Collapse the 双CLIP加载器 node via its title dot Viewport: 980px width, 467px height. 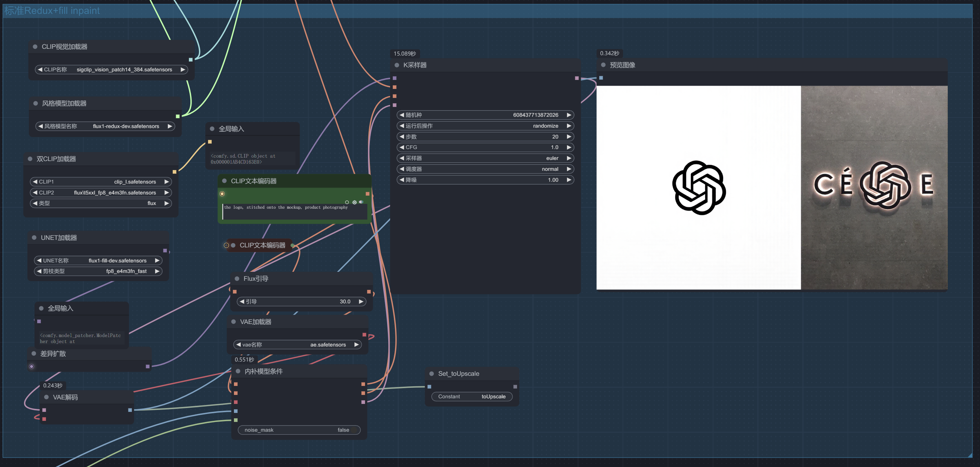[x=30, y=158]
